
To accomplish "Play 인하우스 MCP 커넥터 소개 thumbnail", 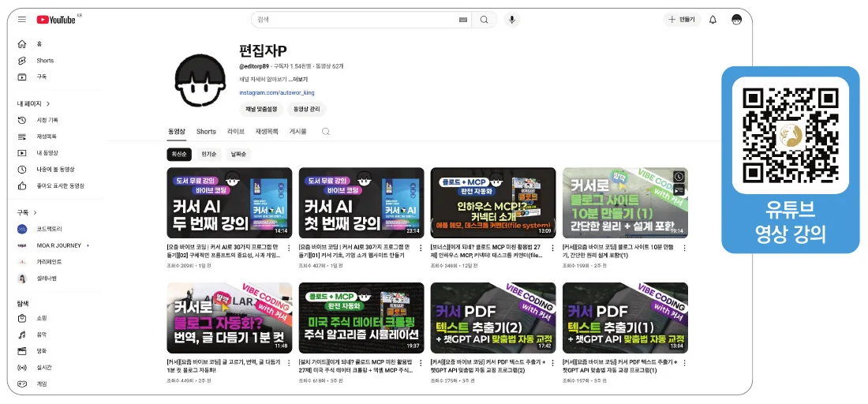I will [x=493, y=203].
